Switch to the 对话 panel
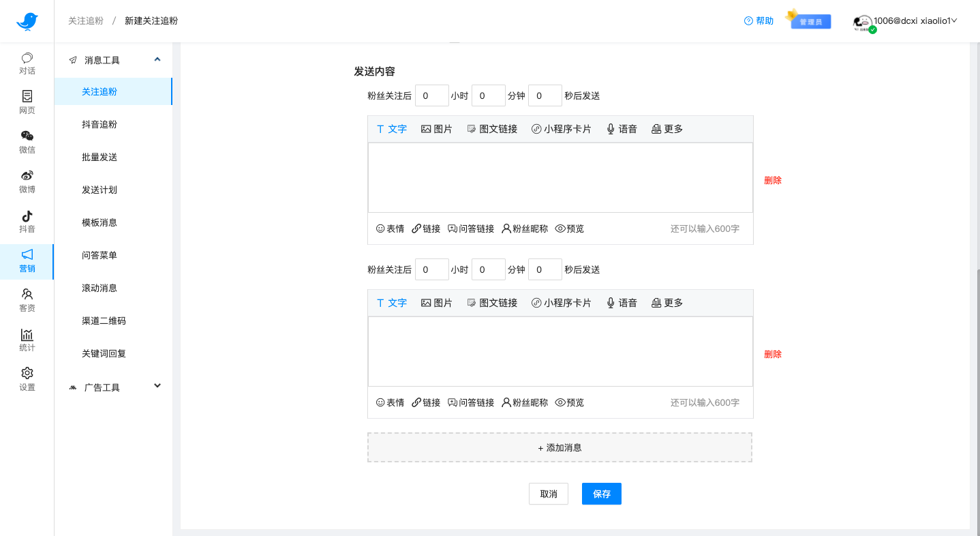 27,63
